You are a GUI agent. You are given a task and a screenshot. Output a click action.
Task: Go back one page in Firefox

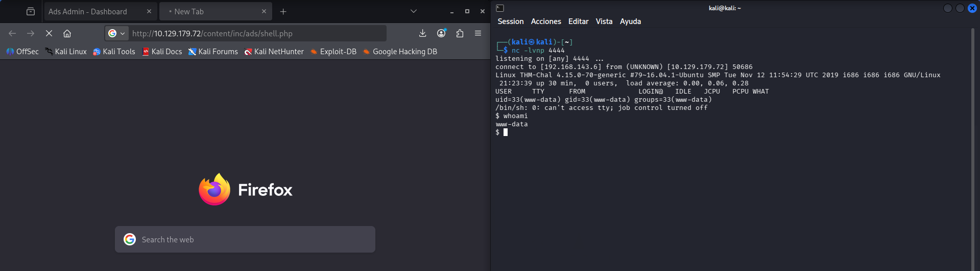pos(12,33)
